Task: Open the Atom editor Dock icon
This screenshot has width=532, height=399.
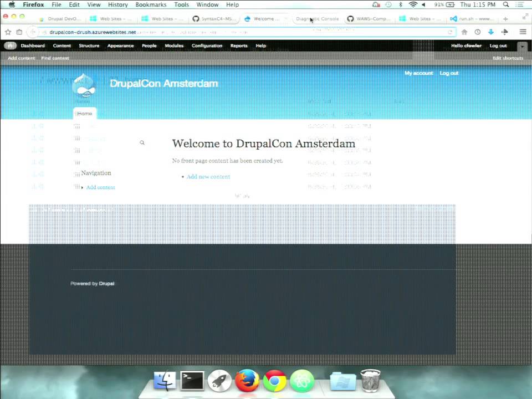Action: click(x=301, y=380)
